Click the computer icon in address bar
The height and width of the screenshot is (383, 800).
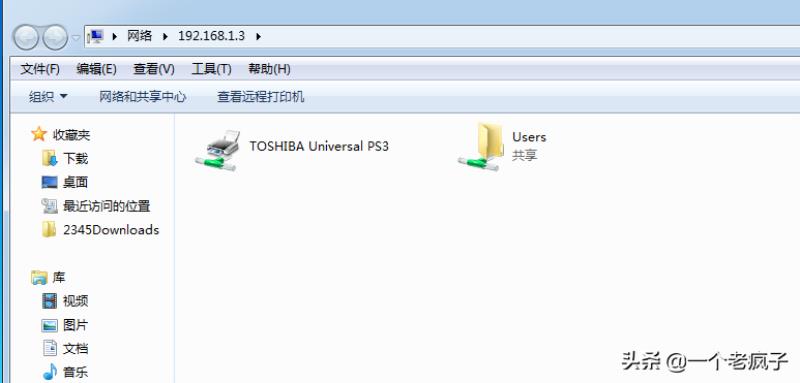pos(96,36)
